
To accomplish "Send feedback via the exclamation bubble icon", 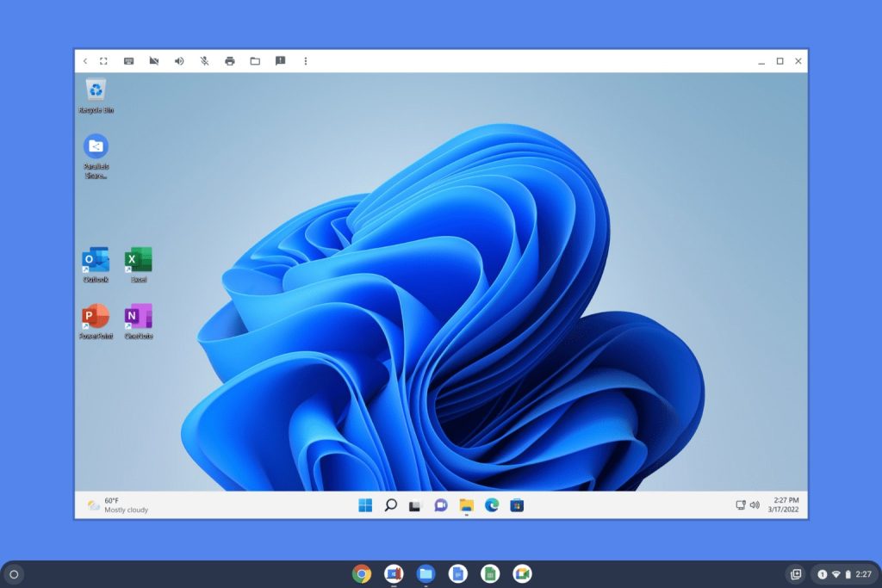I will (x=280, y=61).
